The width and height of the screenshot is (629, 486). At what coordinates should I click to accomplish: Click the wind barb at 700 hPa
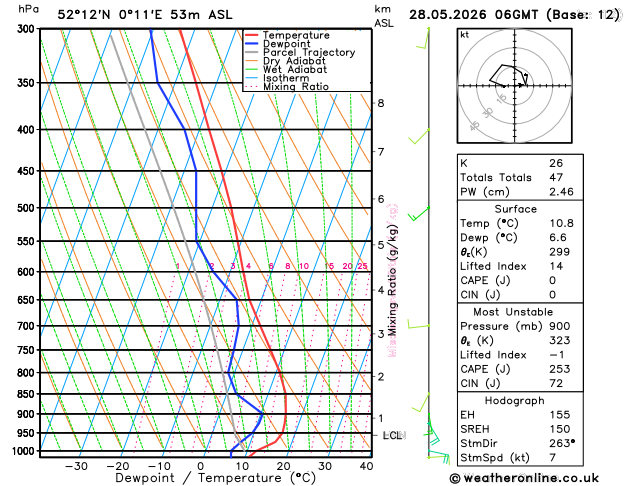pyautogui.click(x=418, y=324)
